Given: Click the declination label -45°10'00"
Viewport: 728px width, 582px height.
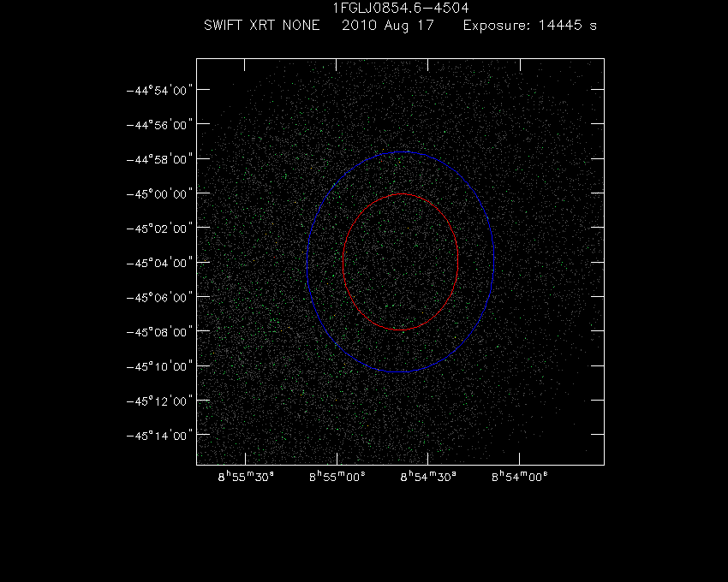Looking at the screenshot, I should point(159,366).
